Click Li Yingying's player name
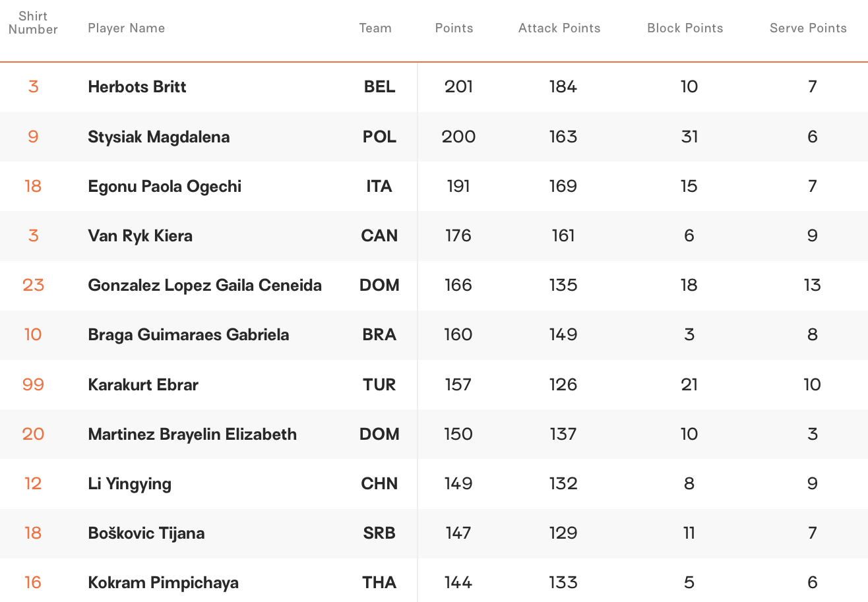This screenshot has height=602, width=868. coord(130,484)
